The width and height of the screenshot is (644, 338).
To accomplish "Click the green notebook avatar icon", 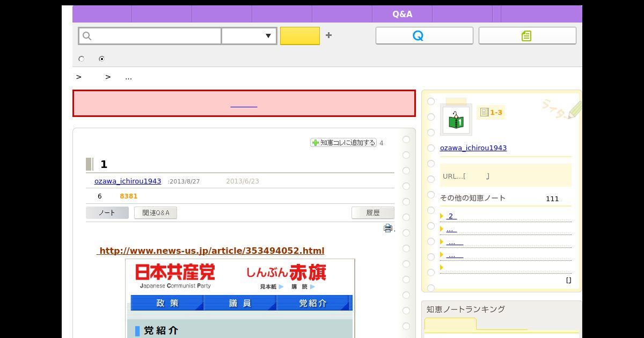I will click(456, 120).
